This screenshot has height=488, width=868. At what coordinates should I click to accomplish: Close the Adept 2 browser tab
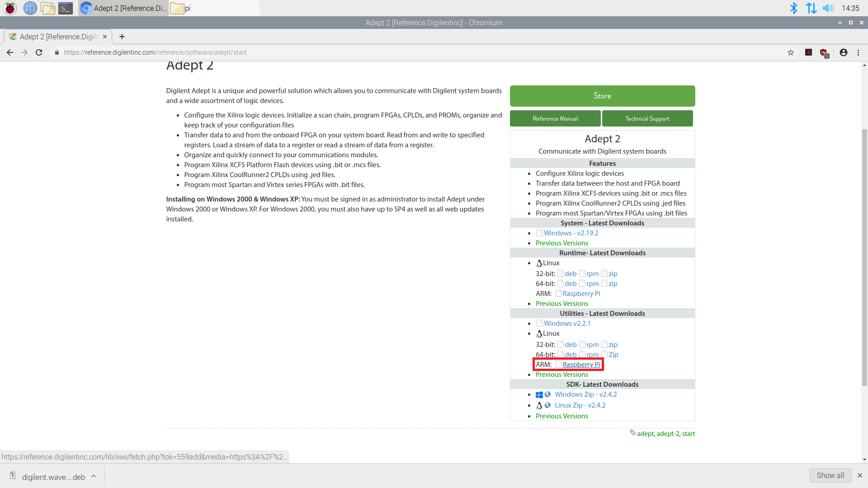(x=105, y=37)
